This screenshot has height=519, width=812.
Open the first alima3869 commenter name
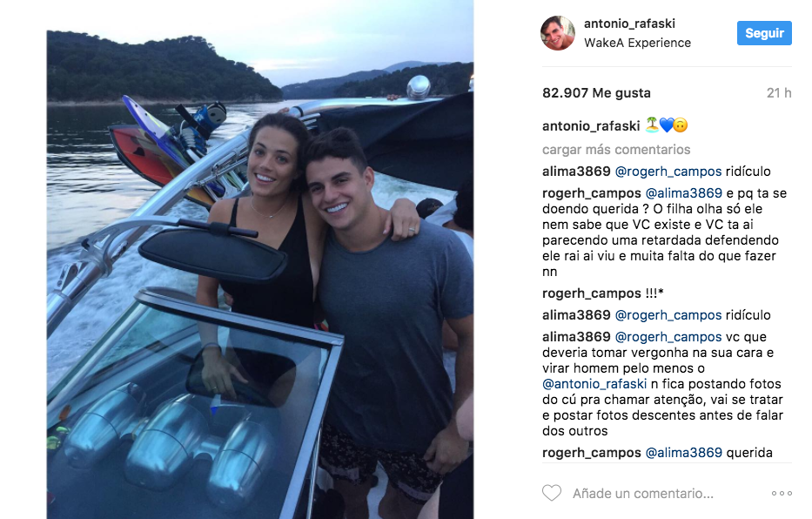pos(576,172)
